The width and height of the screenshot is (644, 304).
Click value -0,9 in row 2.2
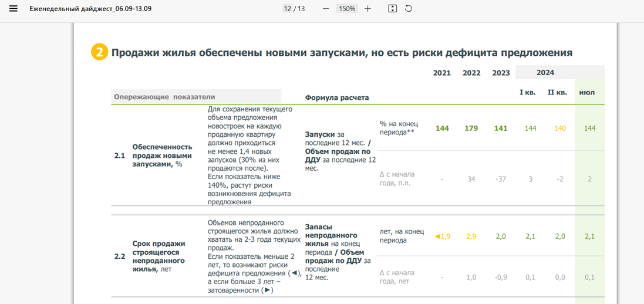pos(501,278)
